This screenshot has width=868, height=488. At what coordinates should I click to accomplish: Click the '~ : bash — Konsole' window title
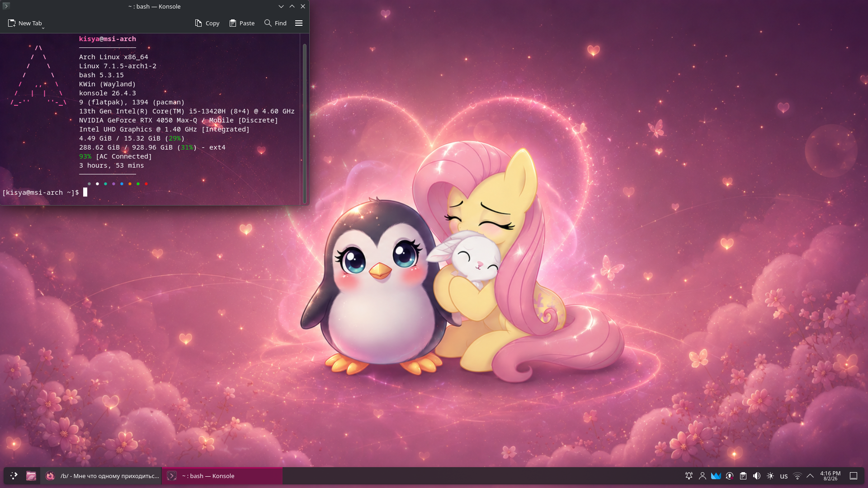pyautogui.click(x=154, y=6)
